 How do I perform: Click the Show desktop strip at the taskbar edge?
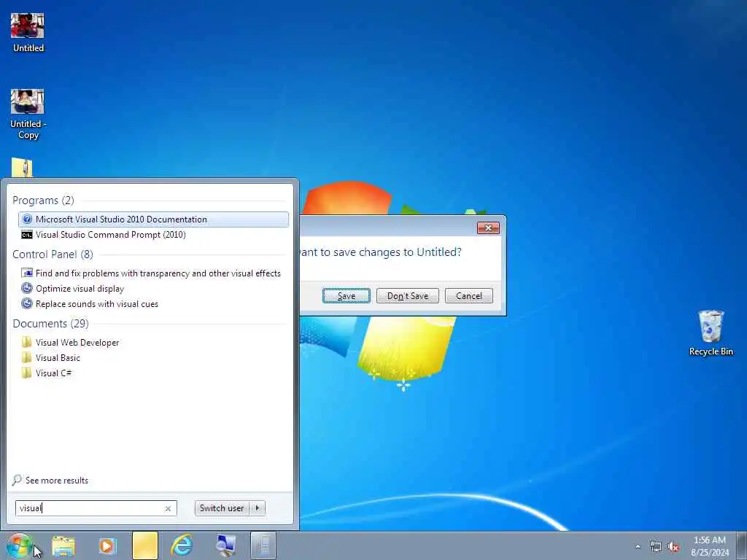click(742, 546)
